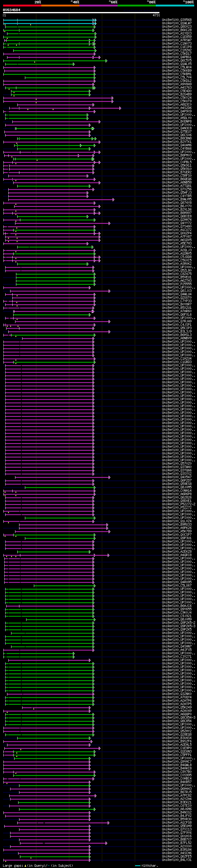The image size is (197, 868).
Task: Select hit label UniRef100_Q5K911
Action: [177, 165]
